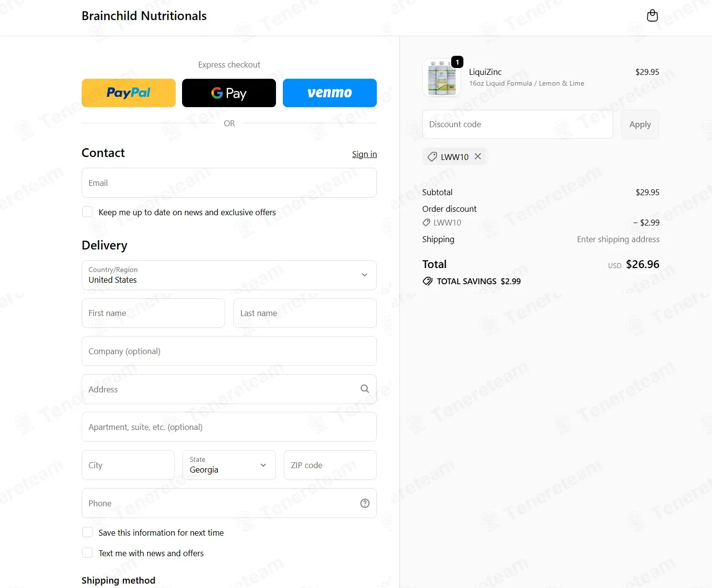
Task: Click the ZIP code field
Action: [x=330, y=465]
